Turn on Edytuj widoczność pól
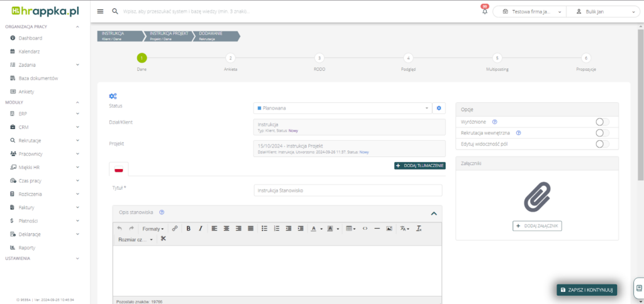644x304 pixels. (602, 144)
